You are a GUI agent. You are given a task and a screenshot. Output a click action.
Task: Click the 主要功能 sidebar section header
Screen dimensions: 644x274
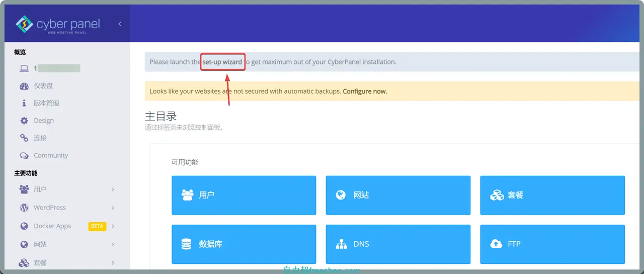point(26,173)
